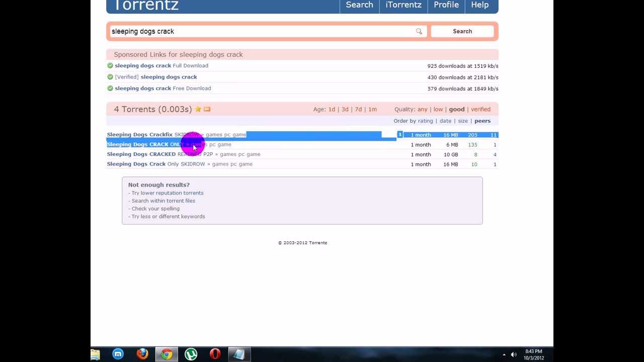644x362 pixels.
Task: Click '925 downloads at 1519 kb/s' text
Action: pyautogui.click(x=463, y=66)
